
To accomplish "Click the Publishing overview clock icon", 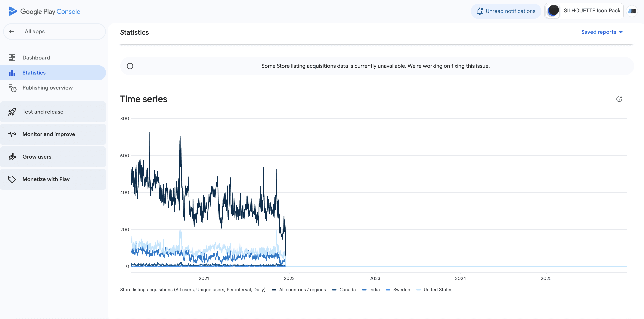I will point(12,88).
